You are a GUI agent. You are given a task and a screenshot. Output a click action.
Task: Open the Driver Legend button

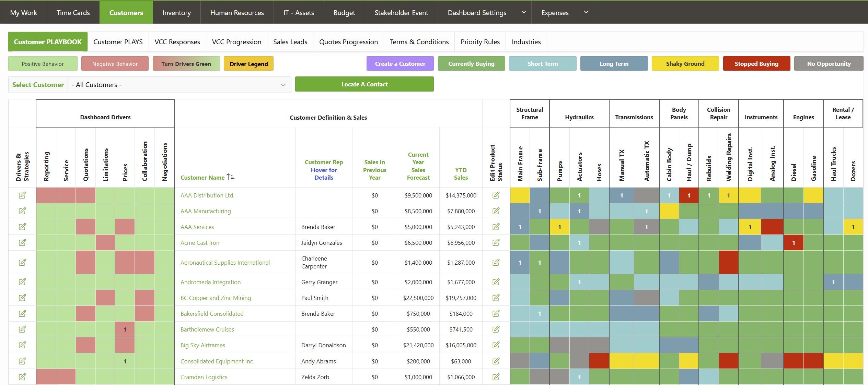pyautogui.click(x=248, y=64)
